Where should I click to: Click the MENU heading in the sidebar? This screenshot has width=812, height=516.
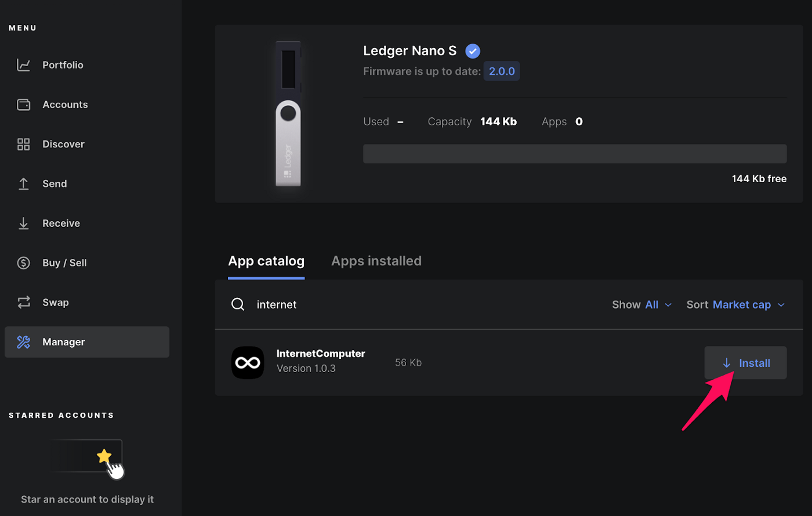[x=23, y=28]
